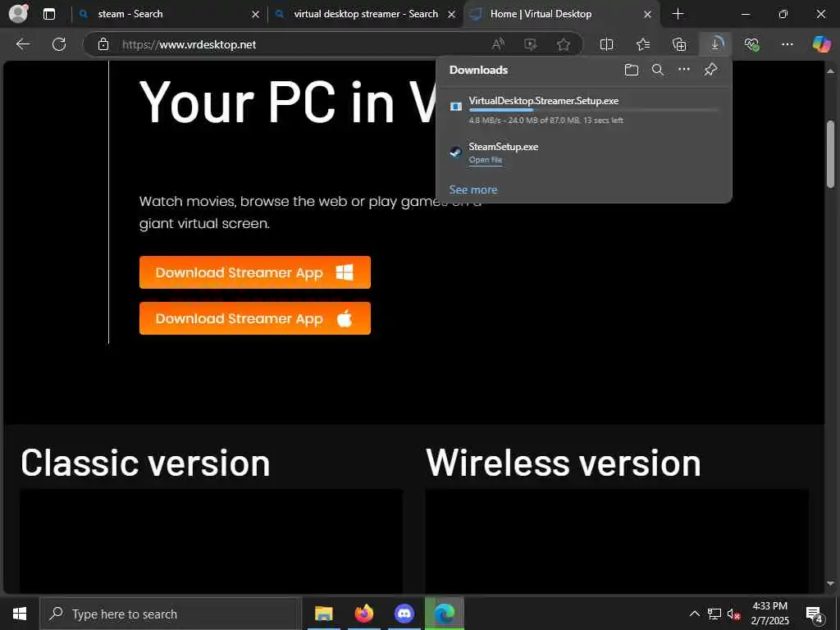This screenshot has width=840, height=630.
Task: Click the taskbar search box
Action: coord(171,614)
